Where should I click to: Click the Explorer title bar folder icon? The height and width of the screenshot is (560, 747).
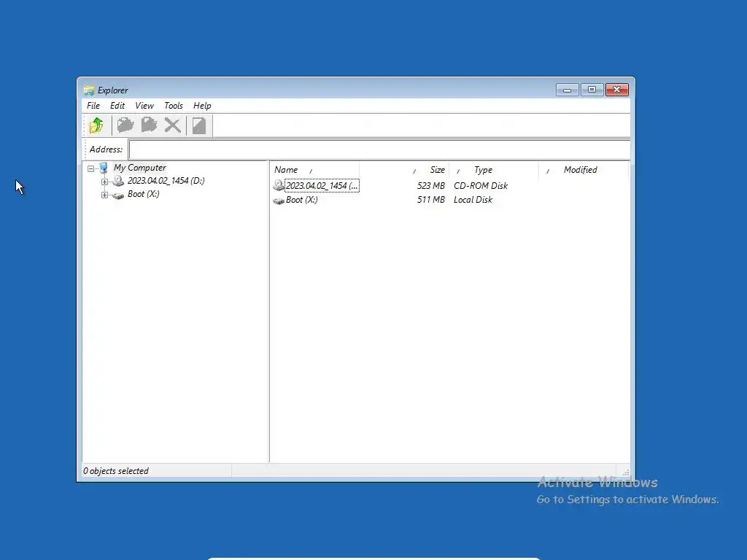(x=88, y=90)
